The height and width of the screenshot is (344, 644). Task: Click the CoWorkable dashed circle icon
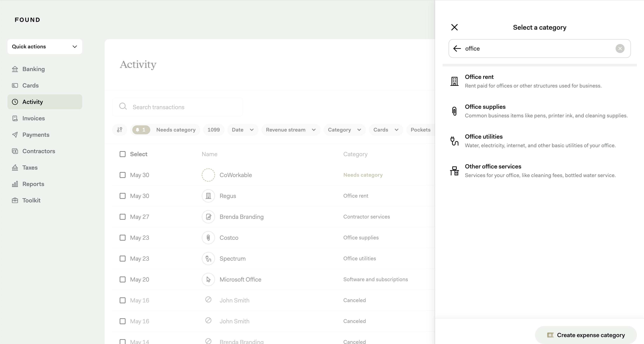tap(208, 175)
